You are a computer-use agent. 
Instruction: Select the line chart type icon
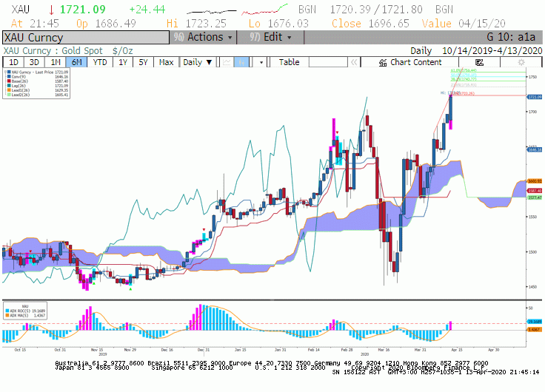point(227,62)
